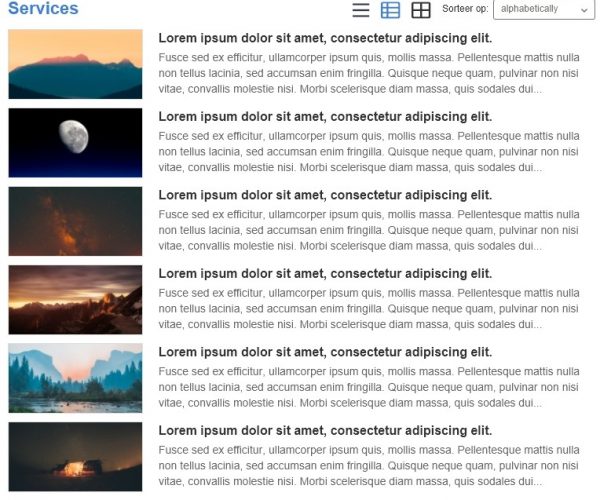Open the dramatic cloudy mountain thumbnail
The image size is (600, 500).
75,300
